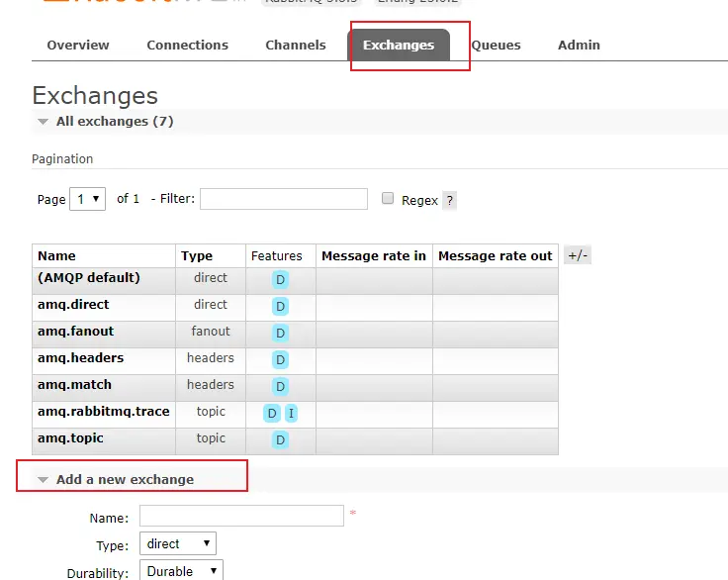The width and height of the screenshot is (728, 580).
Task: Open the amq.fanout exchange
Action: 76,331
